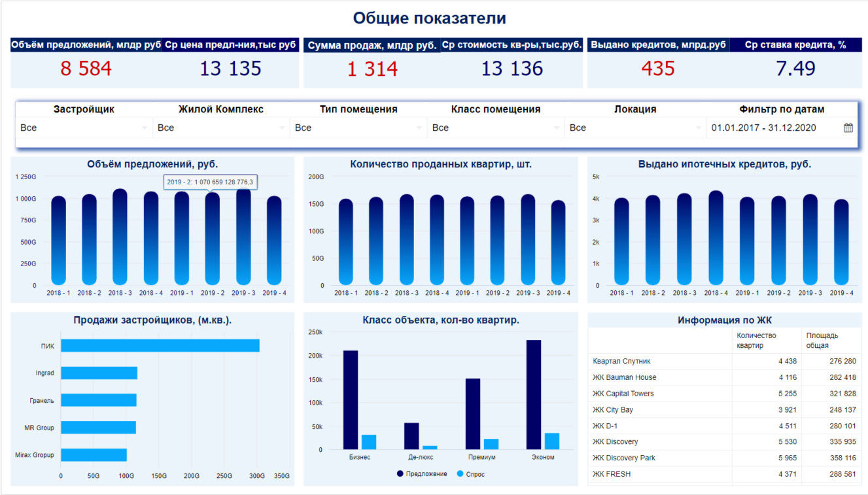Screen dimensions: 868x495
Task: Select the ЖК FRESH row
Action: coord(725,474)
